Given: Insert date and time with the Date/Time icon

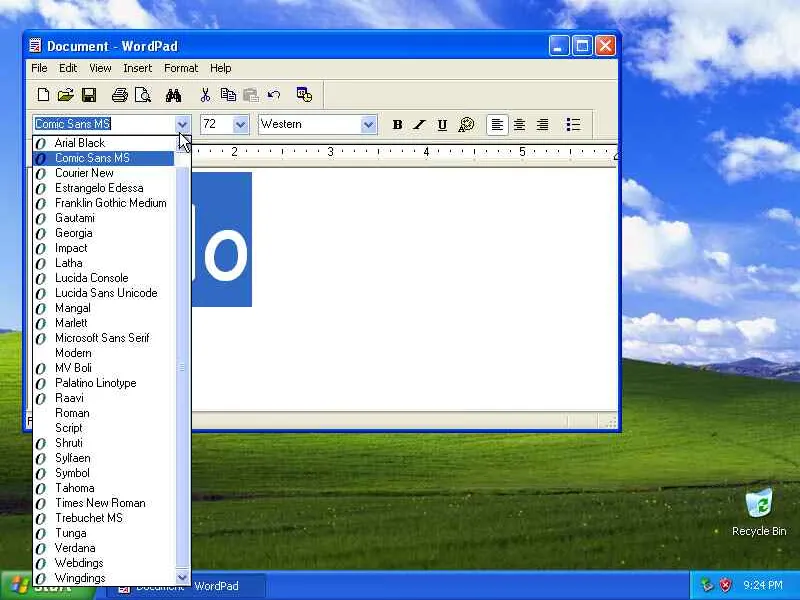Looking at the screenshot, I should tap(305, 95).
